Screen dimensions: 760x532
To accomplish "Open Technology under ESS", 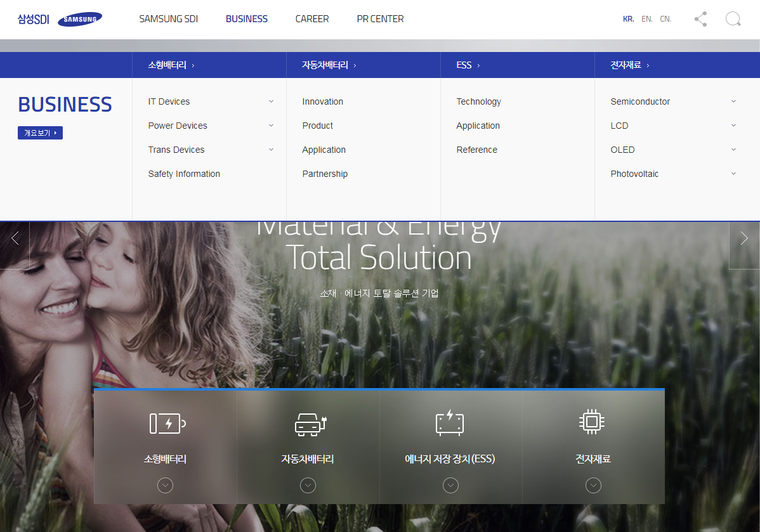I will [479, 101].
